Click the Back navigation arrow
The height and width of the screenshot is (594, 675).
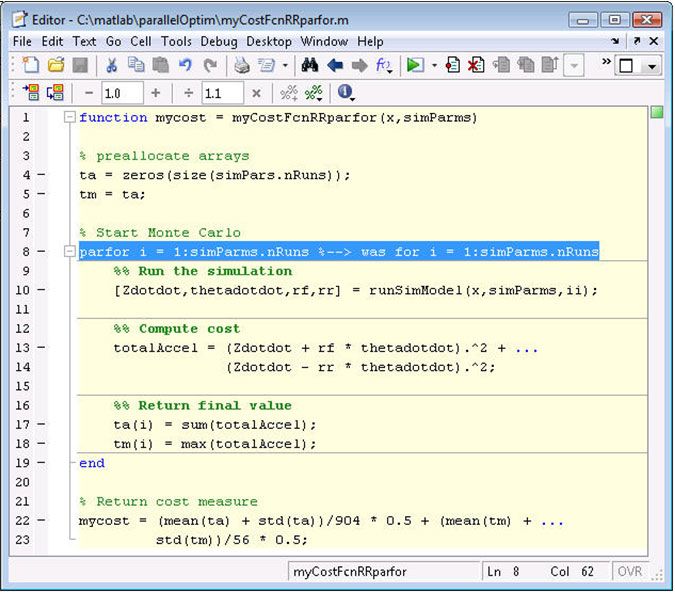(x=335, y=65)
